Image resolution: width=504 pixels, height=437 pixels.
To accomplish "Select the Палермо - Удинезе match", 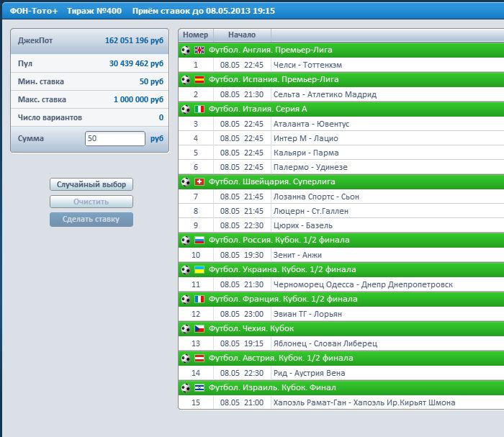I will (341, 168).
